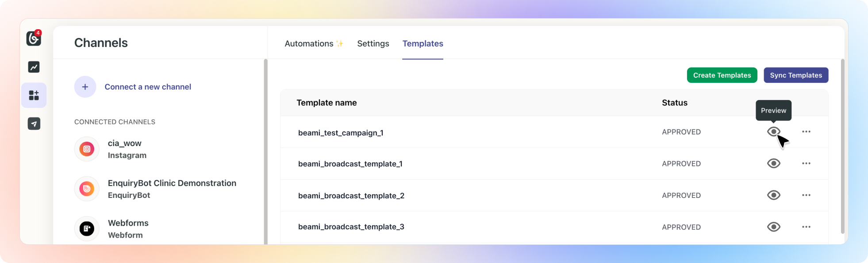868x263 pixels.
Task: Select the Channels grid icon in sidebar
Action: [x=34, y=95]
